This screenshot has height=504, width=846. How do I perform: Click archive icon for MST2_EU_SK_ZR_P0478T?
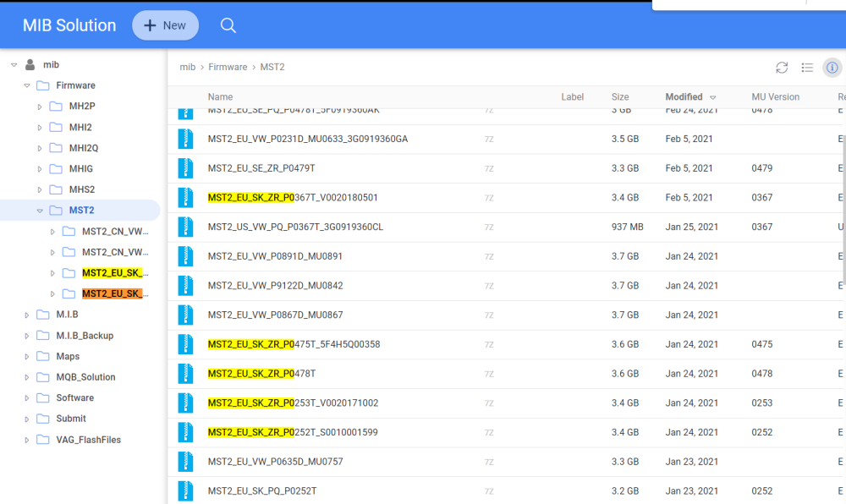pyautogui.click(x=185, y=374)
